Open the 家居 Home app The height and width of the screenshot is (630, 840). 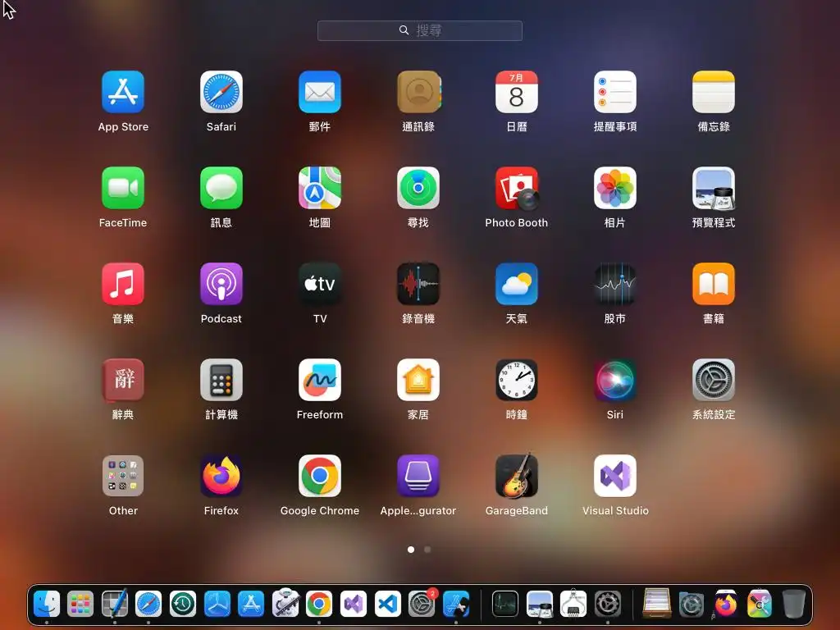pyautogui.click(x=418, y=379)
